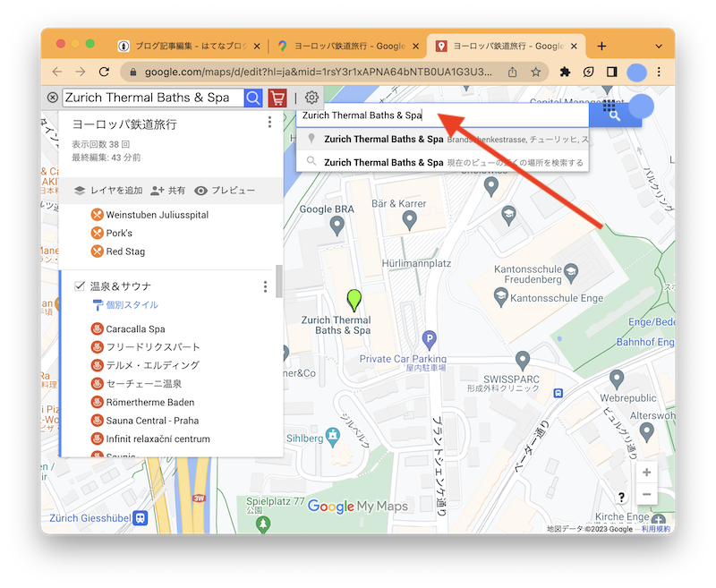Click the address bar URL

319,72
